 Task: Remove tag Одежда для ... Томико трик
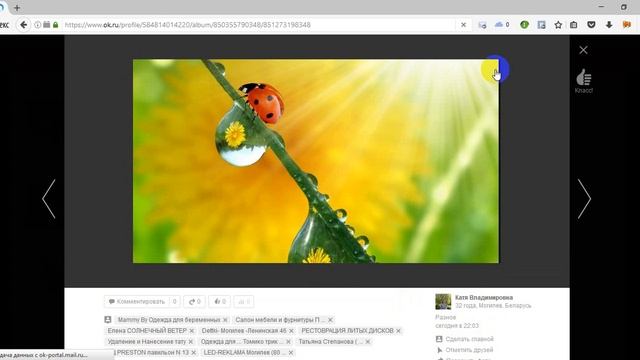coord(288,342)
